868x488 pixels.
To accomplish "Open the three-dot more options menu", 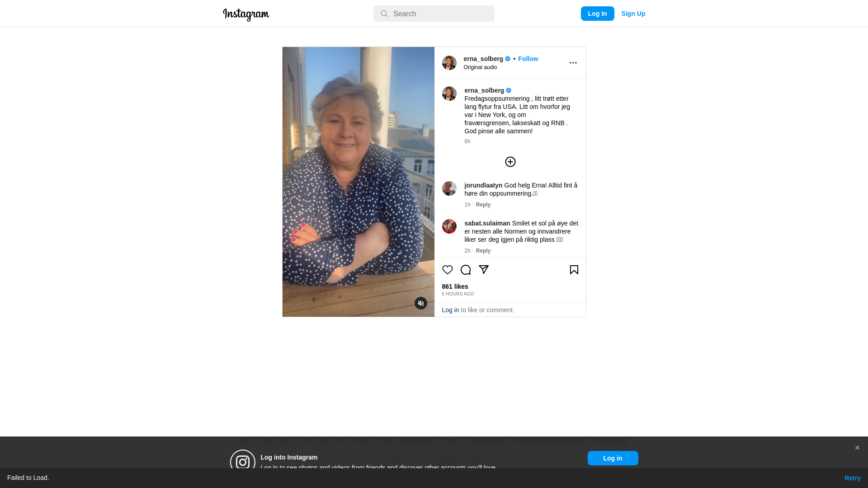I will pos(573,63).
